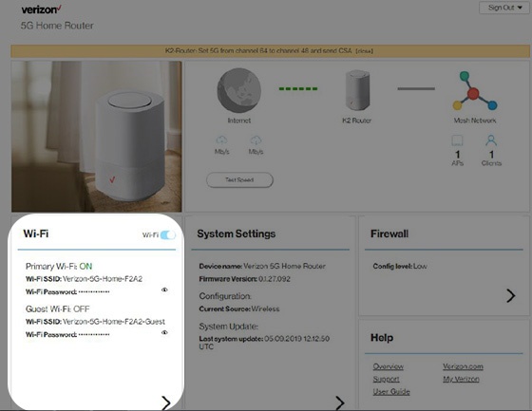Click the Firmware Version 0.1.27.092 text

245,279
